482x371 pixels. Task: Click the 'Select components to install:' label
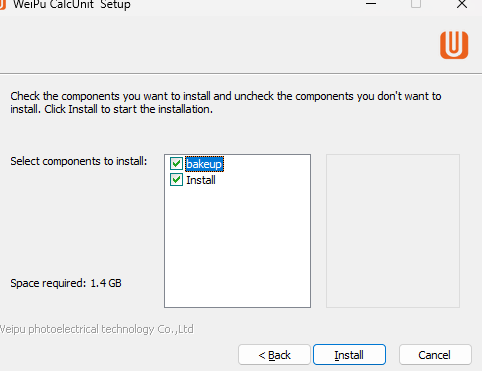(79, 161)
